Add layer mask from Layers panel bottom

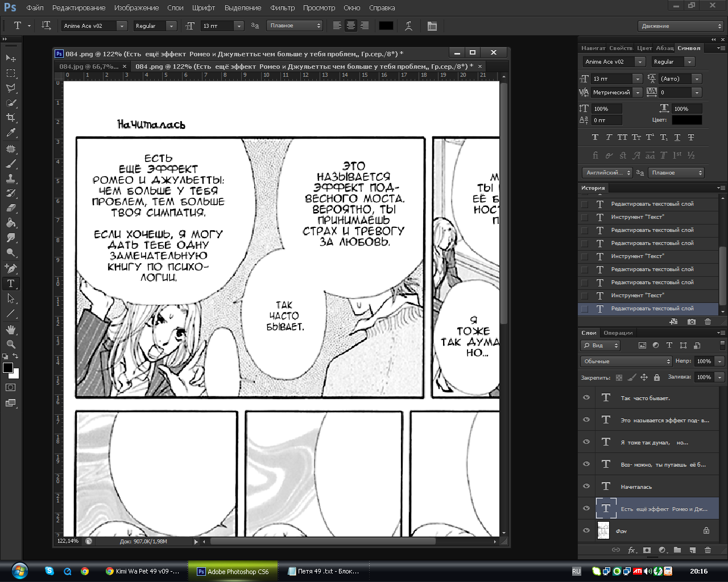point(647,550)
